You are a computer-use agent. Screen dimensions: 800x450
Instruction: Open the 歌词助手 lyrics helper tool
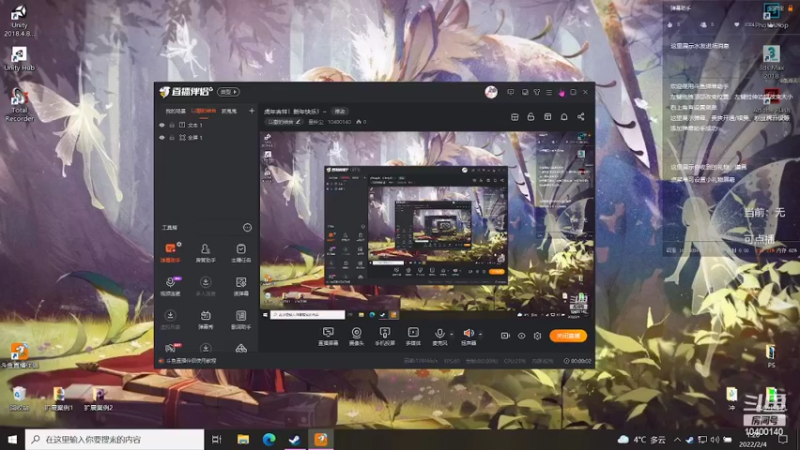[x=241, y=319]
